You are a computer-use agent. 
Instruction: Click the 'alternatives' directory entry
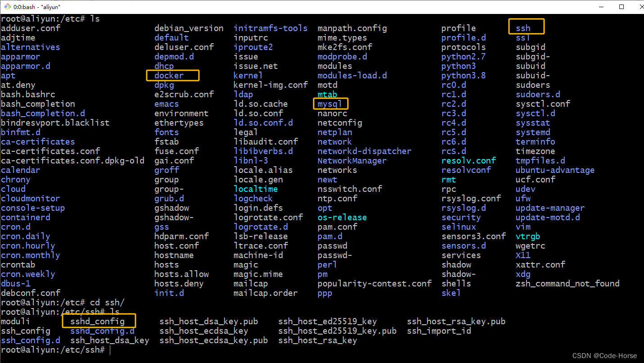(x=31, y=47)
